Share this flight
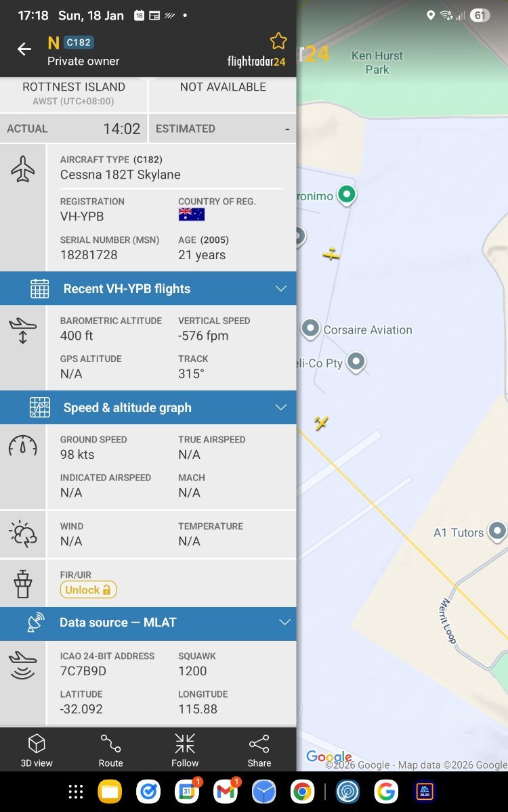 259,751
